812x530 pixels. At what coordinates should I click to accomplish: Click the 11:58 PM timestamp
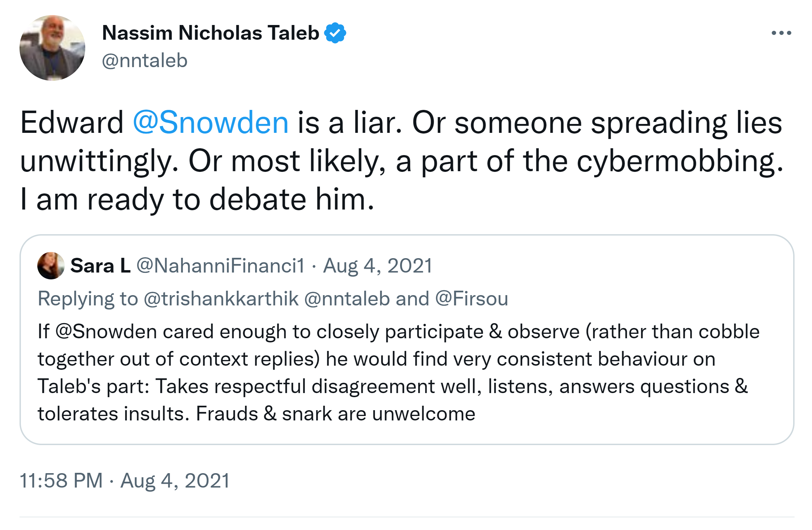pyautogui.click(x=61, y=480)
